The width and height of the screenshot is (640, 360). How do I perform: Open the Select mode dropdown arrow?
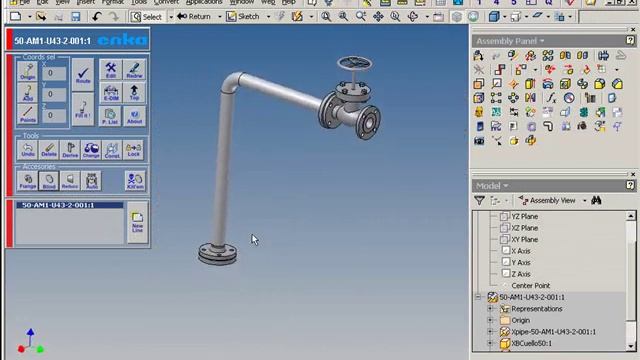171,17
